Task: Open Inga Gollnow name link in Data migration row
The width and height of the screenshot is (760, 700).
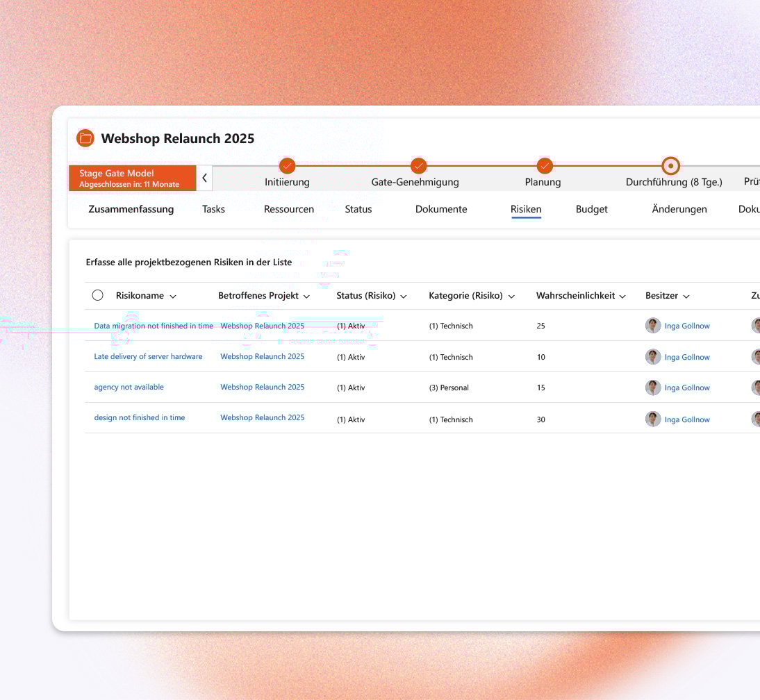Action: coord(687,326)
